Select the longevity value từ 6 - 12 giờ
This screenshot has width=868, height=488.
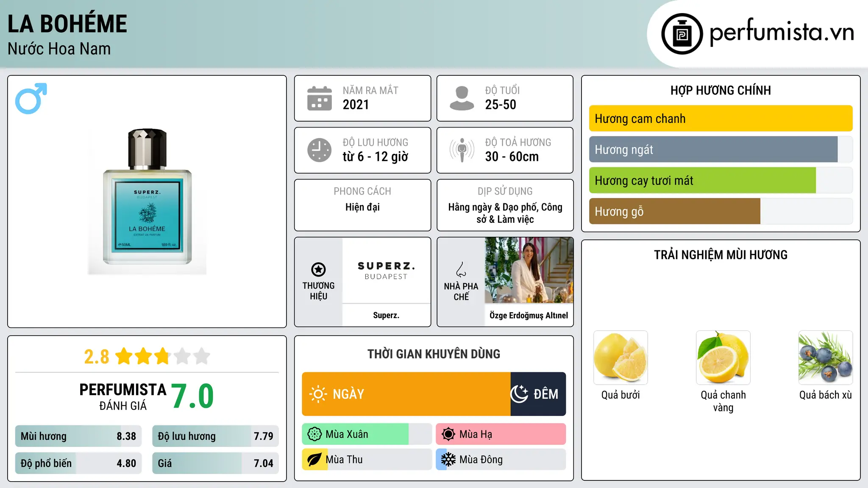click(x=376, y=157)
